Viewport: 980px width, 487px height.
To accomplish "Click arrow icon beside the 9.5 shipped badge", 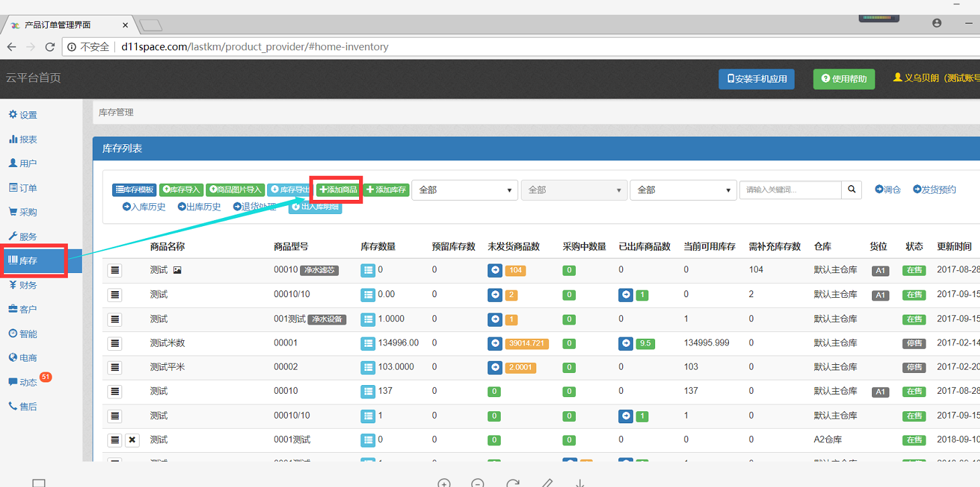I will pos(626,343).
